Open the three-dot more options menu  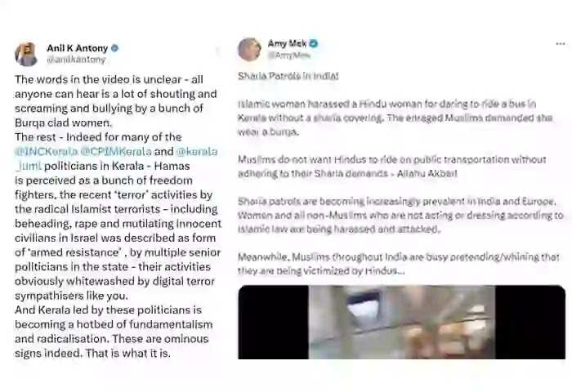[x=561, y=44]
